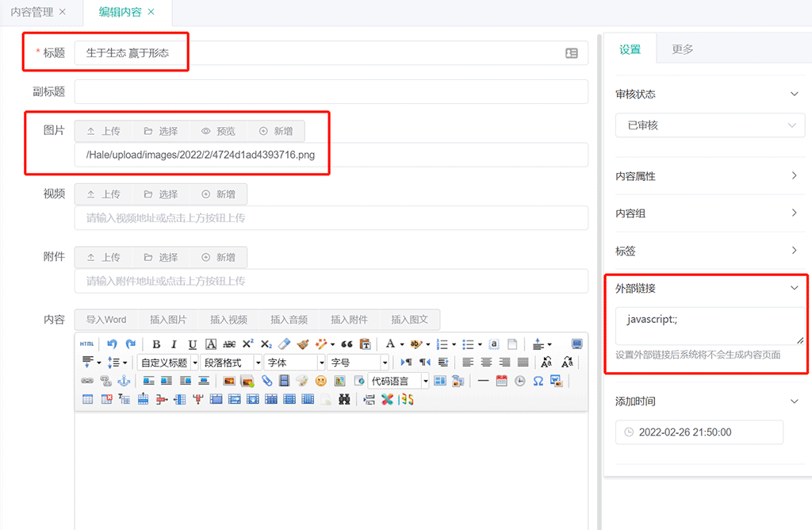Click 上传 button for 附件
This screenshot has height=530, width=812.
(x=104, y=258)
